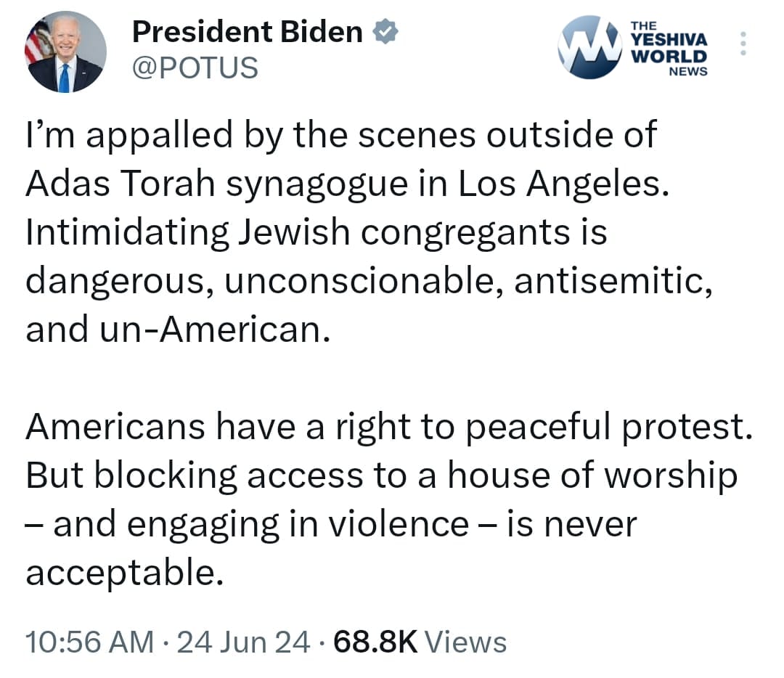Click the 24 Jun 24 date
Image resolution: width=784 pixels, height=678 pixels.
click(242, 642)
